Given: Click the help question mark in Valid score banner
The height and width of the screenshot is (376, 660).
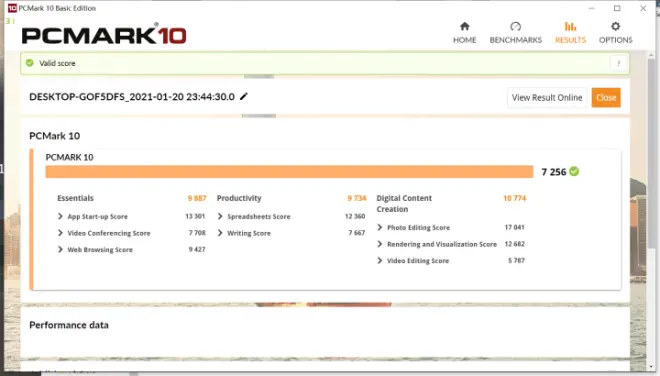Looking at the screenshot, I should [618, 63].
